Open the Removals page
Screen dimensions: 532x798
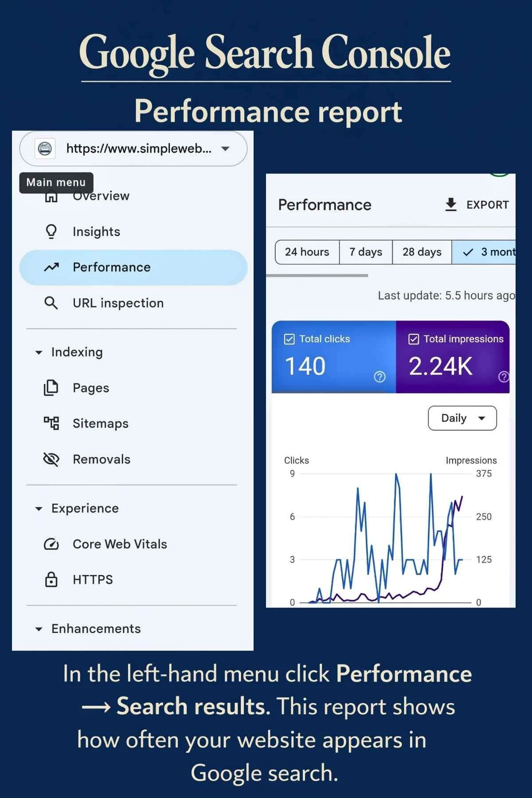coord(102,459)
